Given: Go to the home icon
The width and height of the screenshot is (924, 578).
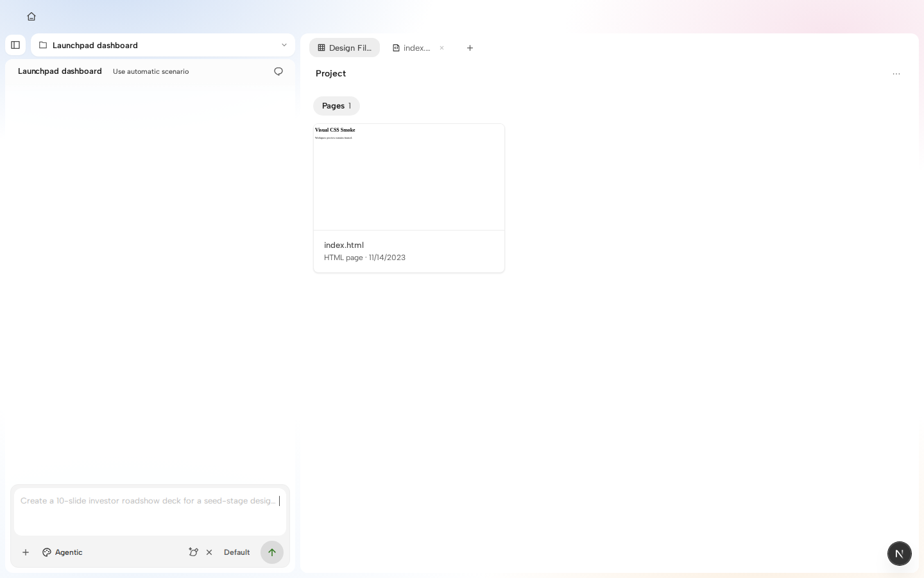Looking at the screenshot, I should [x=31, y=17].
